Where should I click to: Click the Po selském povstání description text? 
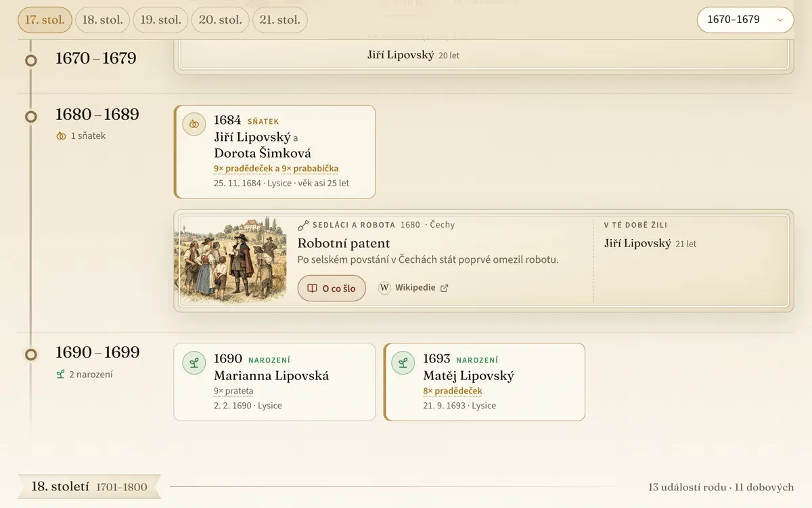click(x=428, y=259)
